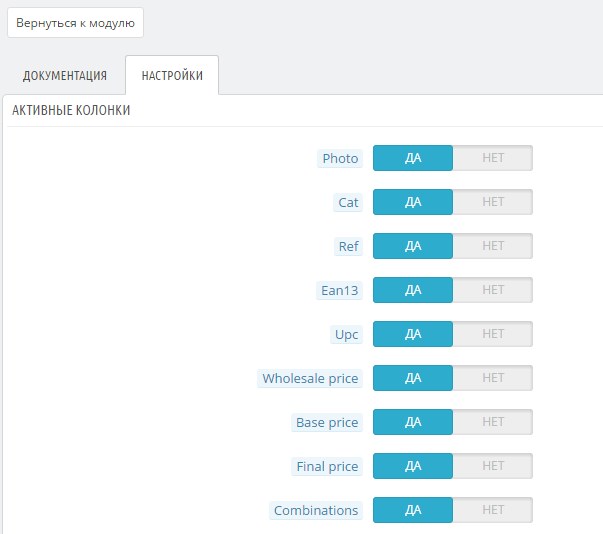
Task: Disable Cat column with НЕТ
Action: pos(492,202)
